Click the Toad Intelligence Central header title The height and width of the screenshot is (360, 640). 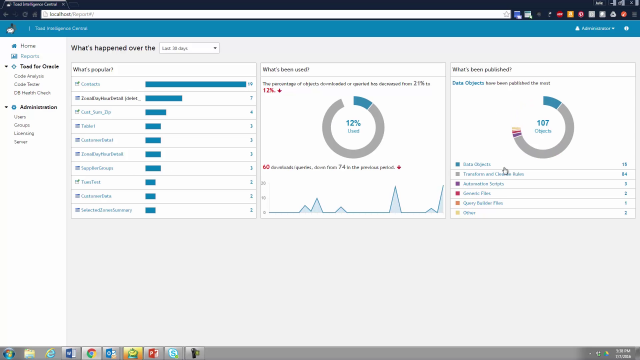click(61, 29)
